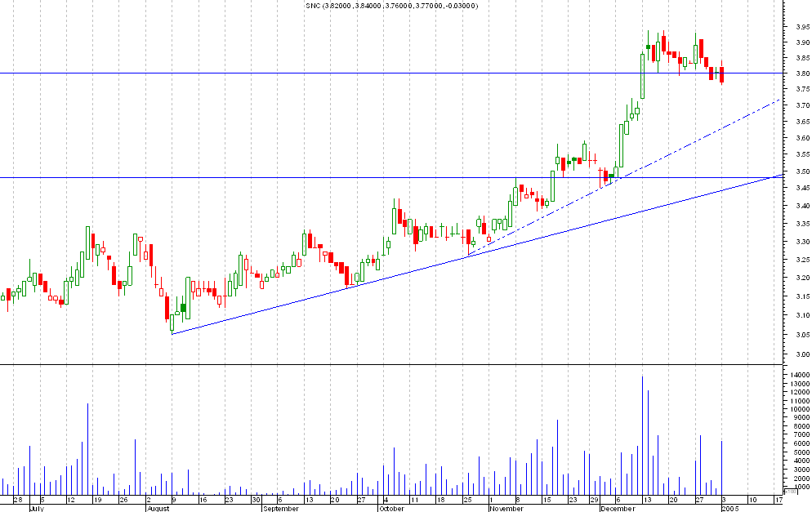Select the date label 16 in August
The image size is (812, 512).
click(203, 500)
